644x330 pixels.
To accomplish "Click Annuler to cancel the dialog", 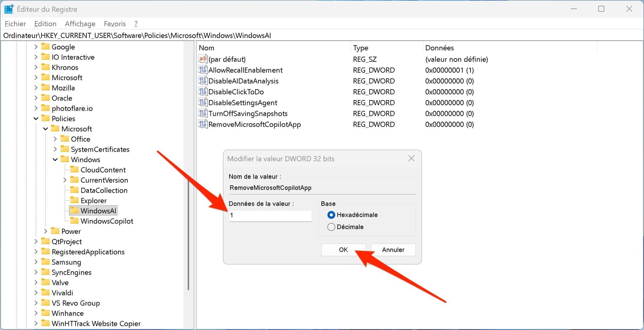I will coord(393,250).
